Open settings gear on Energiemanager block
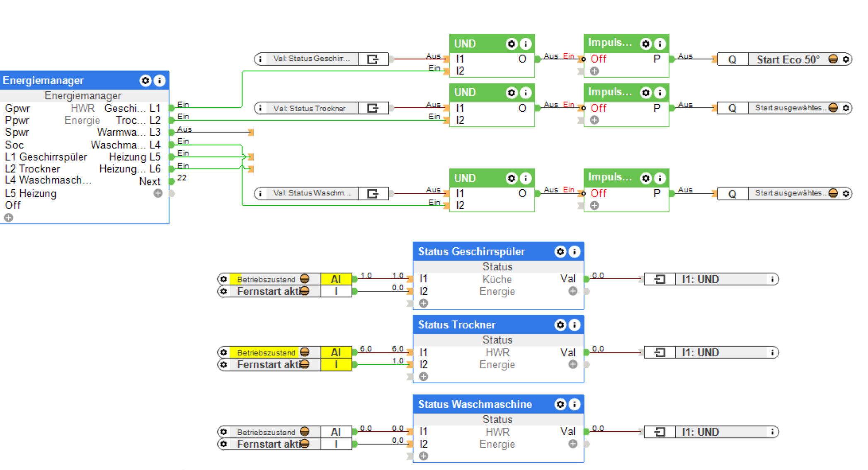Screen dimensions: 868x470 tap(145, 80)
